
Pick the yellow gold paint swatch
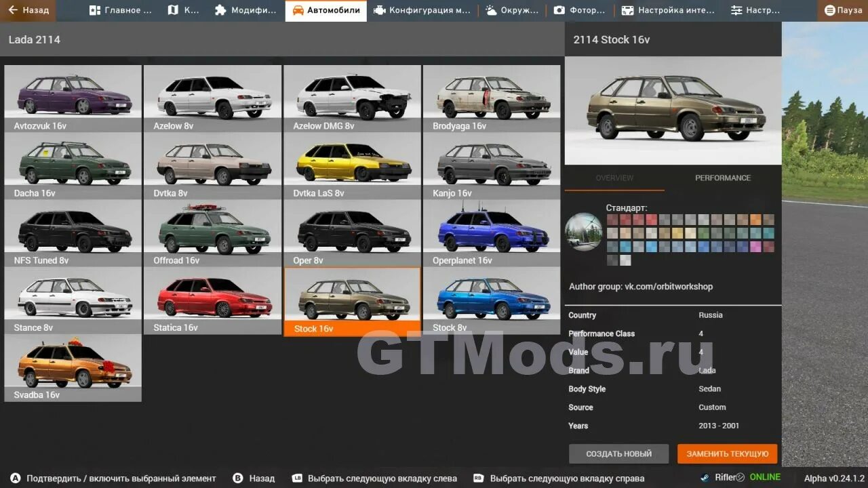(x=677, y=233)
